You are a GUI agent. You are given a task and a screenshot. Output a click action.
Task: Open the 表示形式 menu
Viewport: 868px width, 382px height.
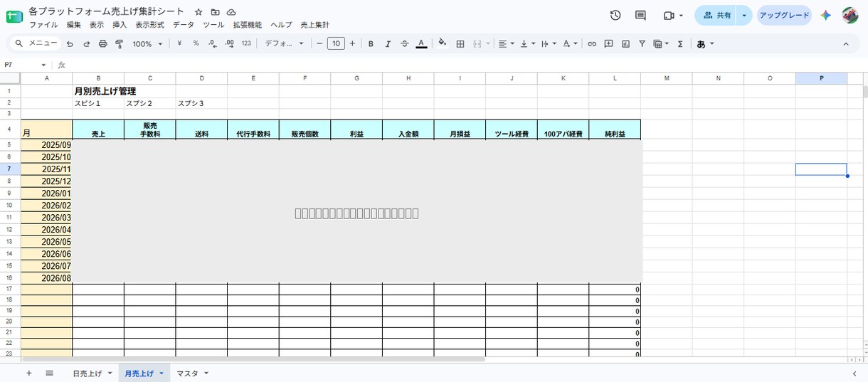[149, 25]
